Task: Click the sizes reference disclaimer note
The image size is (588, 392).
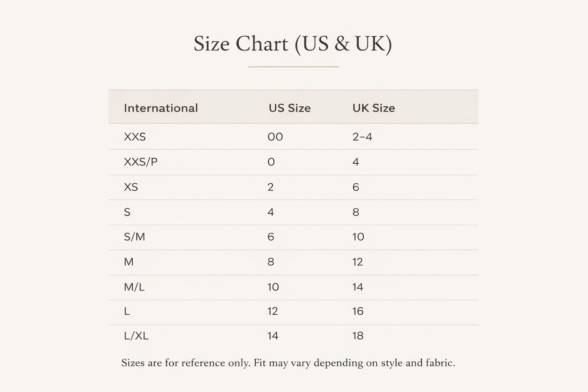Action: [288, 363]
